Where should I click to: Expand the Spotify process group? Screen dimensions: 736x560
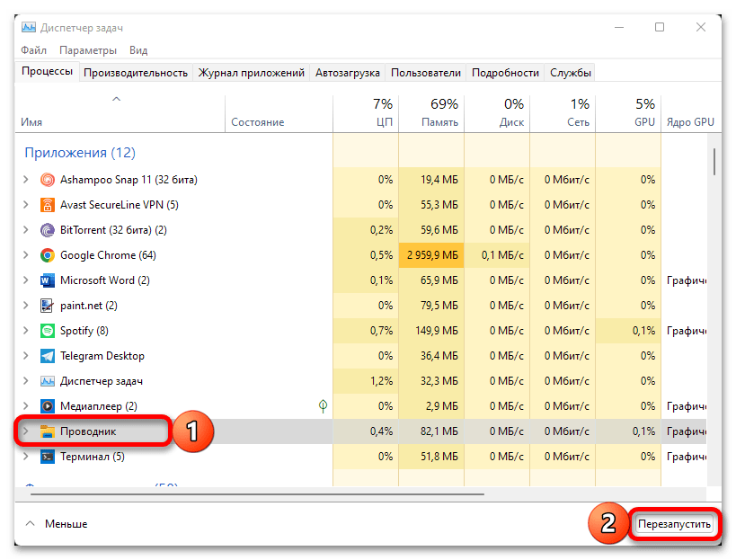(26, 331)
